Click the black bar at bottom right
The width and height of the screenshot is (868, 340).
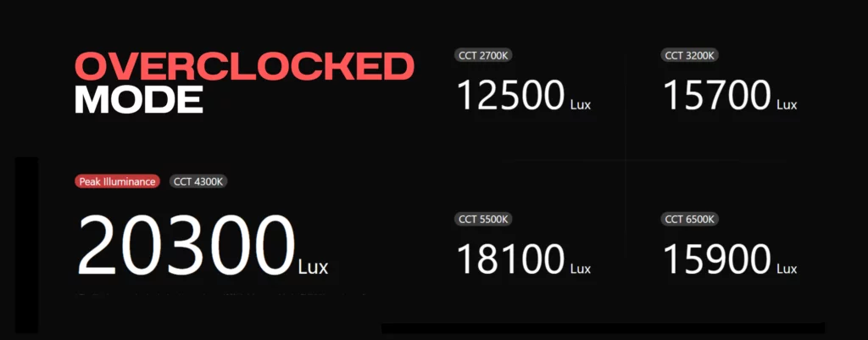click(x=603, y=328)
